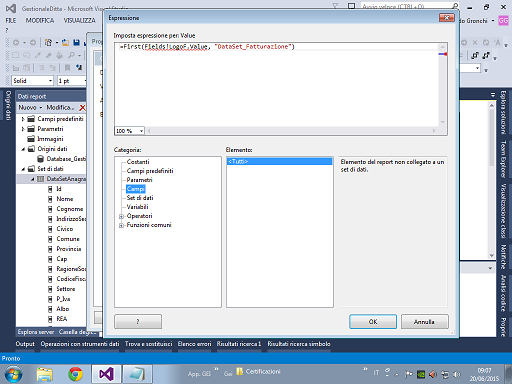Select the Provincia field in dataset tree

(69, 249)
